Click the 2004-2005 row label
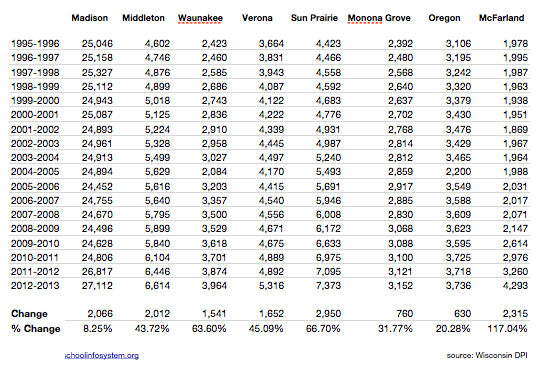The height and width of the screenshot is (370, 541). click(35, 172)
